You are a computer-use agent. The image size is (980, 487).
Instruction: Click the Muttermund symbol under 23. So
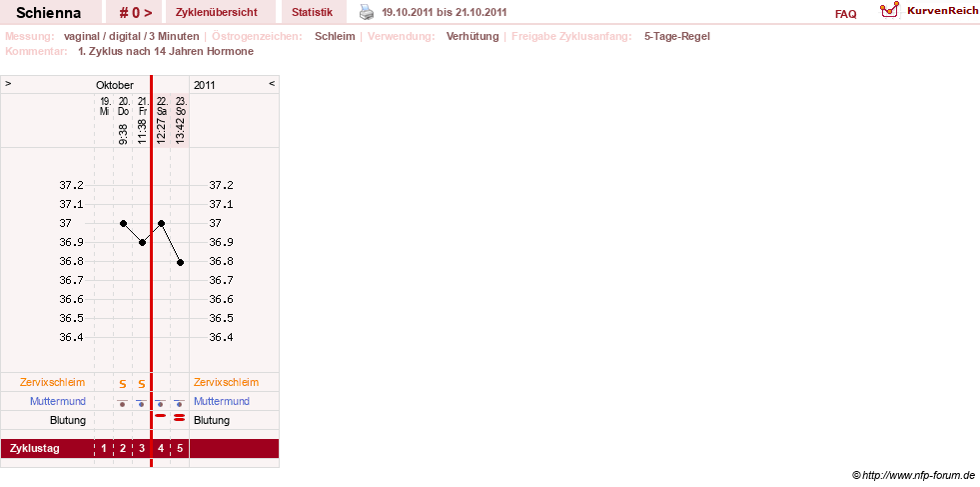tap(180, 402)
